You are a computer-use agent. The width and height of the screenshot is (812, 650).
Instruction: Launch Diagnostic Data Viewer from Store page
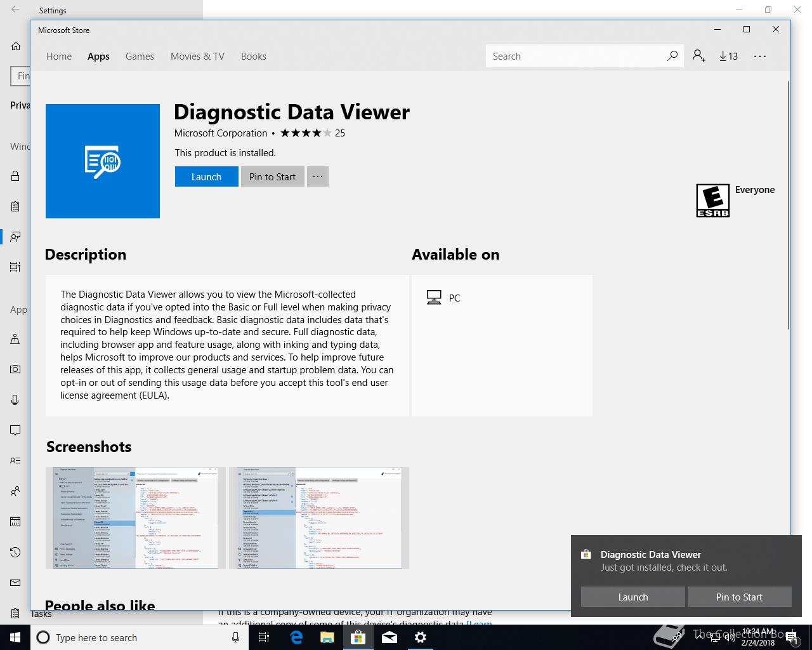pyautogui.click(x=206, y=176)
